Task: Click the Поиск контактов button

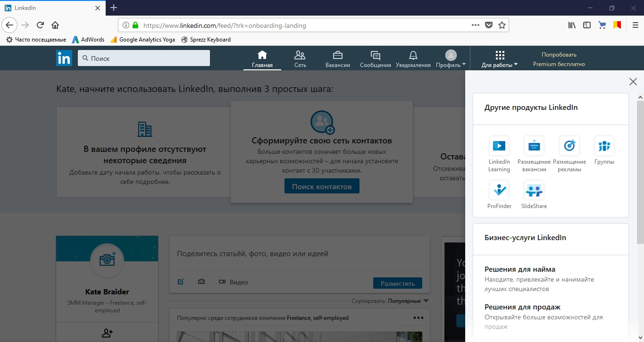Action: [322, 186]
